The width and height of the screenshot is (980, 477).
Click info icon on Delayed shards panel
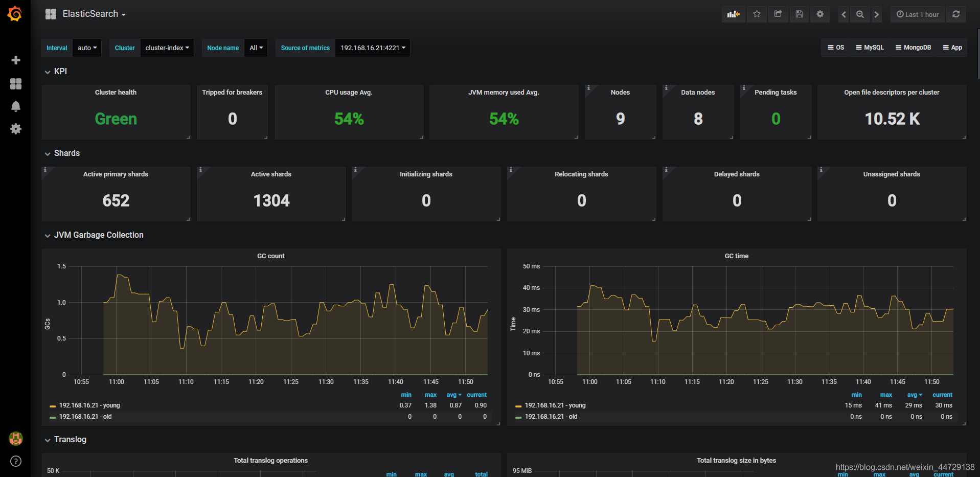click(x=666, y=170)
